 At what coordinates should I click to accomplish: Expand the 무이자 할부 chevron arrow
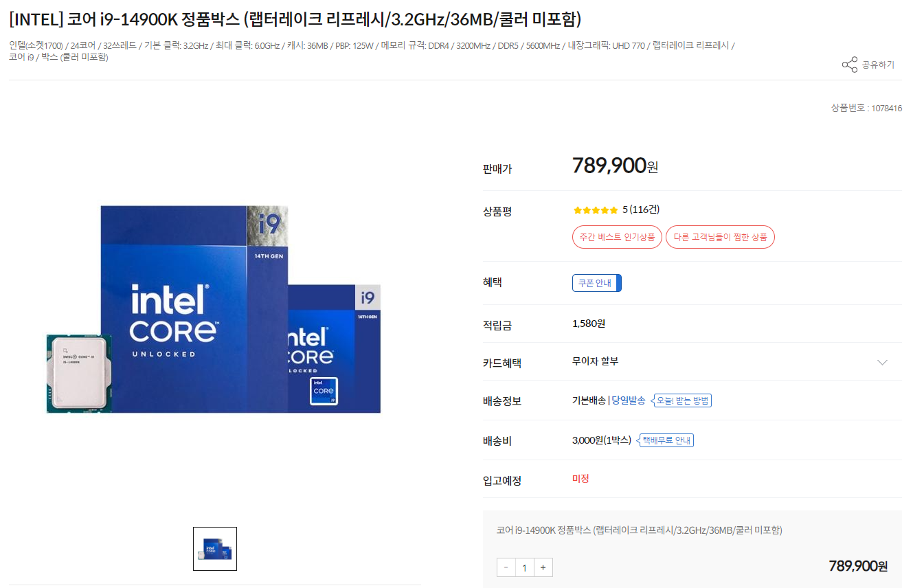click(x=882, y=362)
